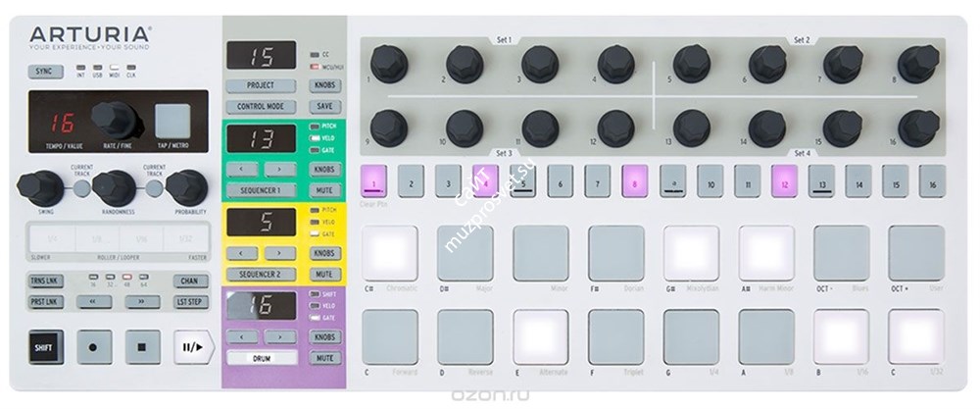
Task: Click the right arrow under Sequencer 1 display
Action: [x=280, y=170]
